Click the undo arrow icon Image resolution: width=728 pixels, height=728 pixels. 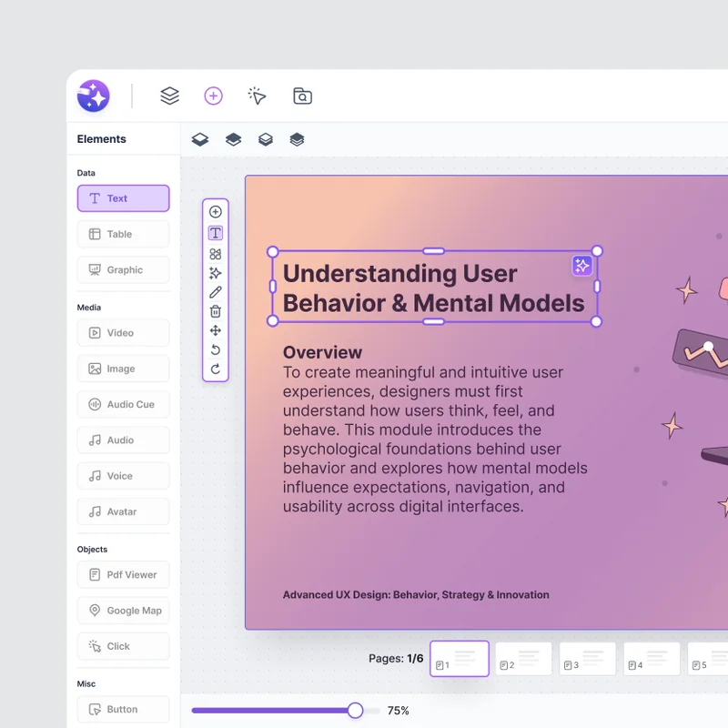(216, 349)
